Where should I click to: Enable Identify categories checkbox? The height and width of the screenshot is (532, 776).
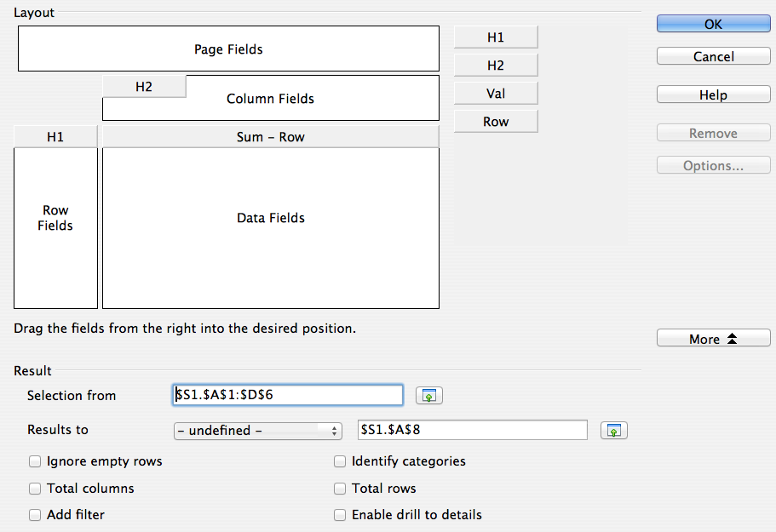[x=340, y=461]
